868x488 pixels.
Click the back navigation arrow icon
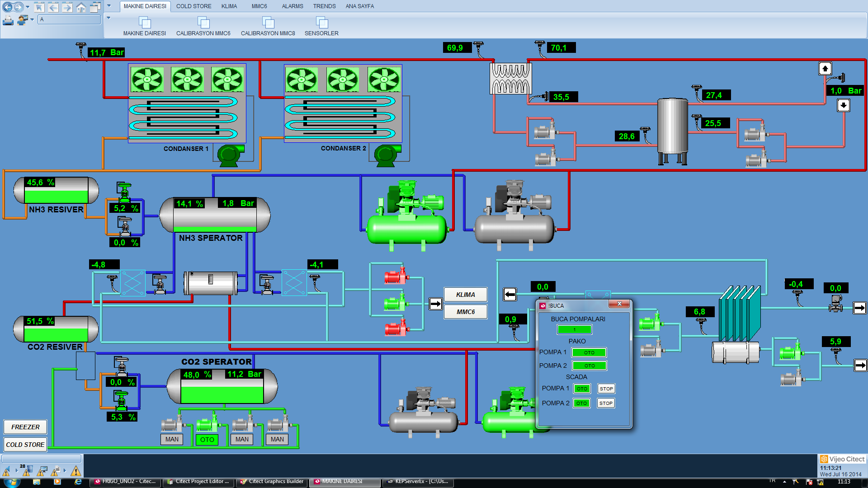[7, 7]
